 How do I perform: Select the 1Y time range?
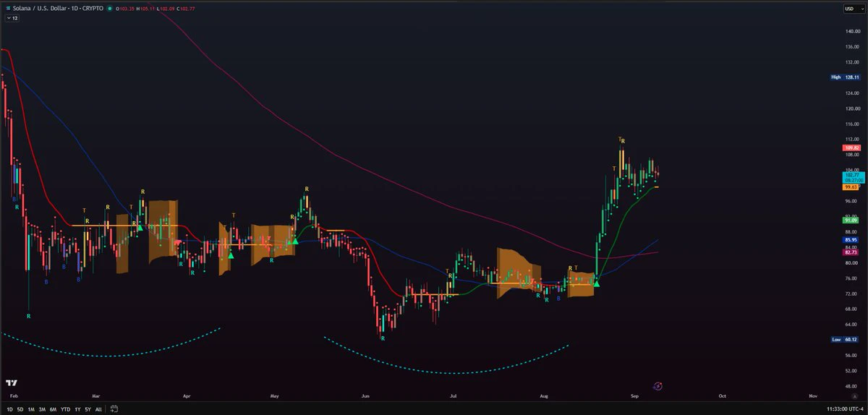77,409
